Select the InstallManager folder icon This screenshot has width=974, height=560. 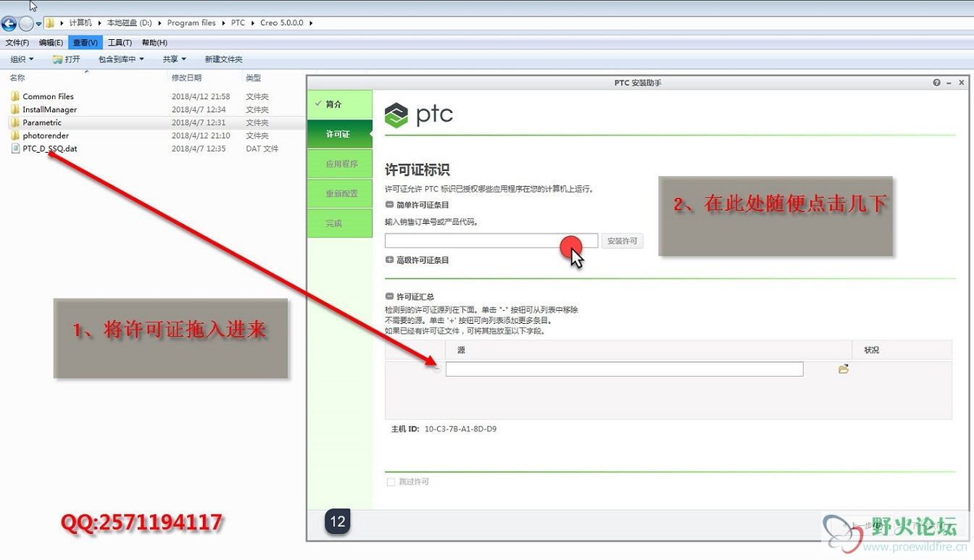coord(15,109)
